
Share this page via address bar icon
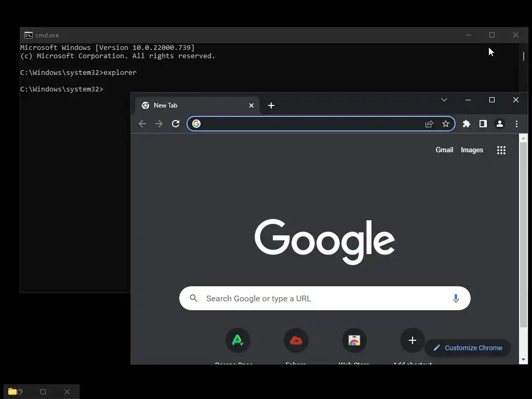pos(429,124)
